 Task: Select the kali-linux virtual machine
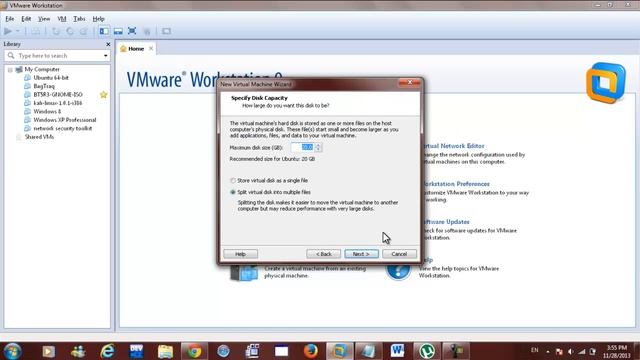tap(58, 103)
